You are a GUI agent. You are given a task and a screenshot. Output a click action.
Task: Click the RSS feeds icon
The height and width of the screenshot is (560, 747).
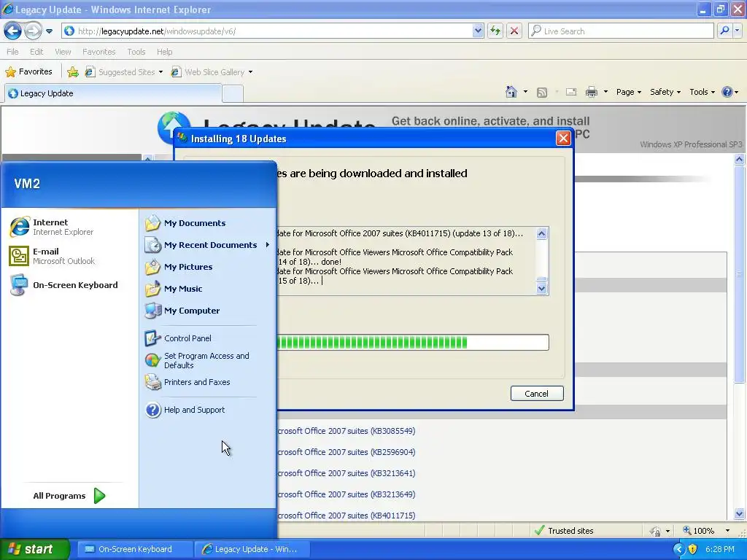tap(542, 93)
